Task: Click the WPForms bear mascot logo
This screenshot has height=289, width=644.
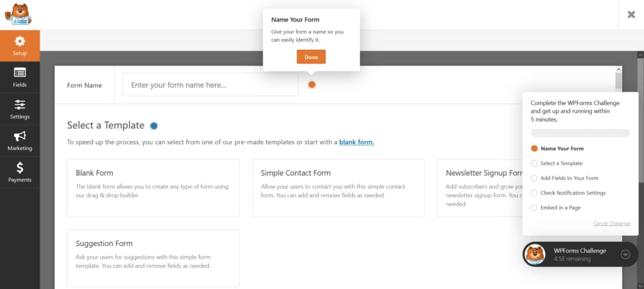Action: point(18,14)
